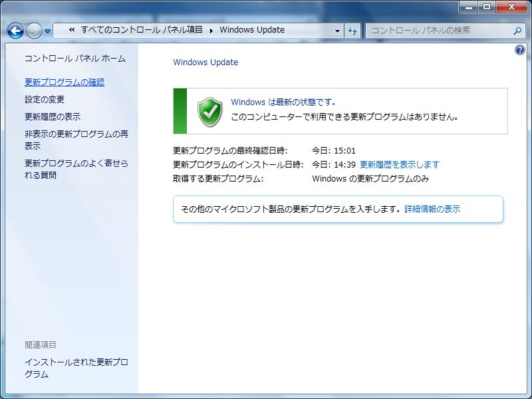
Task: Click 更新プログラムの最終確認日時 label
Action: (x=230, y=151)
